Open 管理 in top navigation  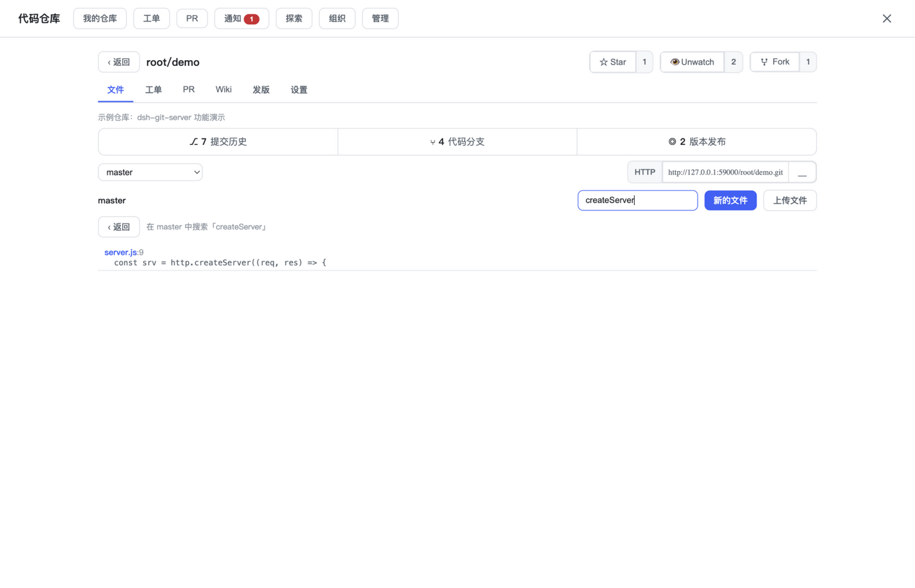tap(380, 18)
